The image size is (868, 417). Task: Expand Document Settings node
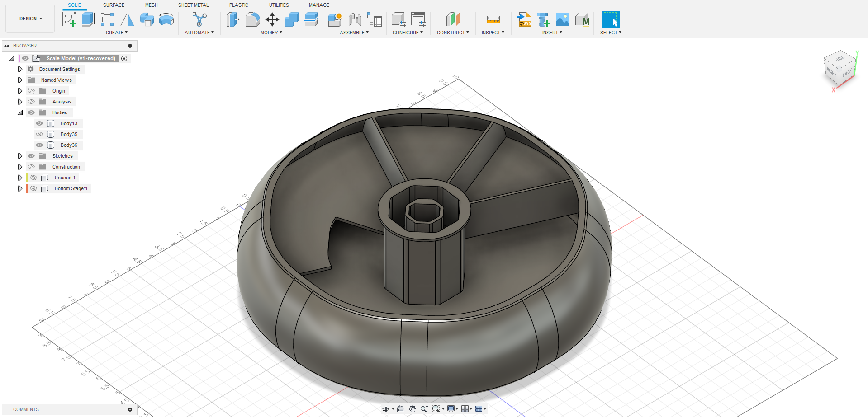[20, 69]
